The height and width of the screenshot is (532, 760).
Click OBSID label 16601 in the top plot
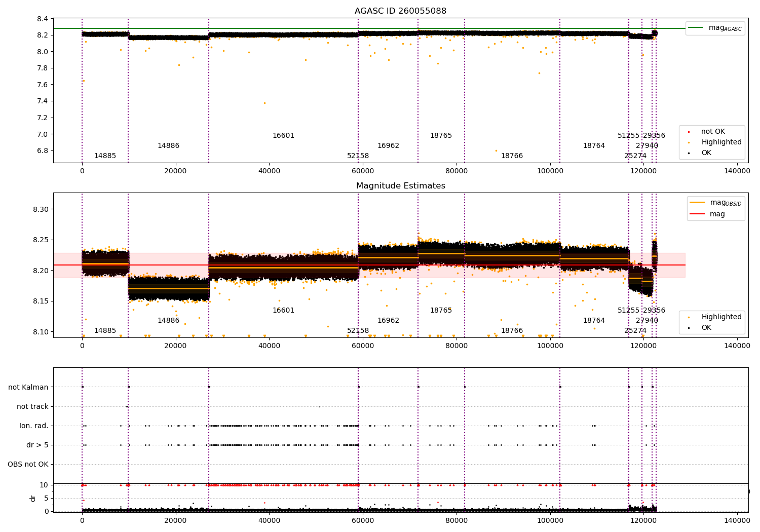283,136
